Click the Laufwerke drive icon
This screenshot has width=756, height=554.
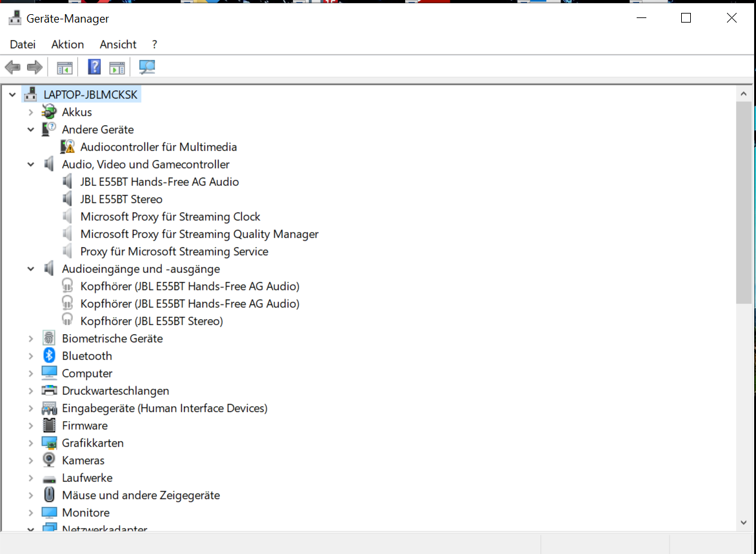[49, 479]
